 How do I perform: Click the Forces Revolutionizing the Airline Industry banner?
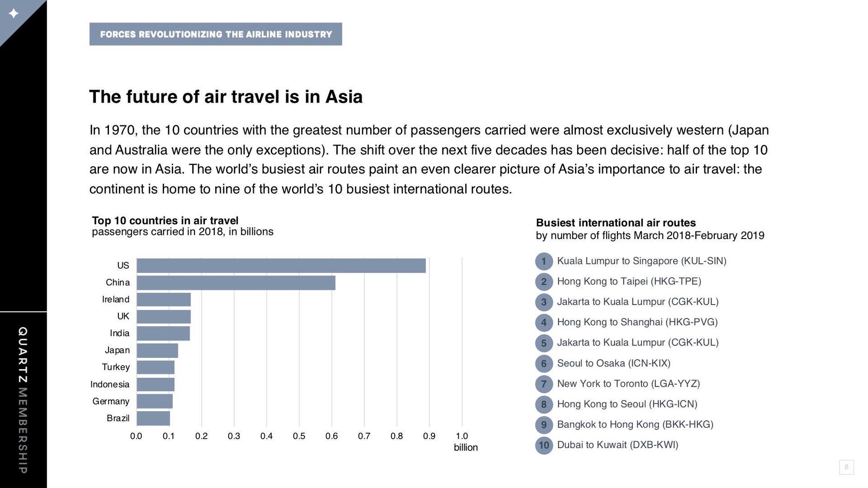click(x=216, y=34)
